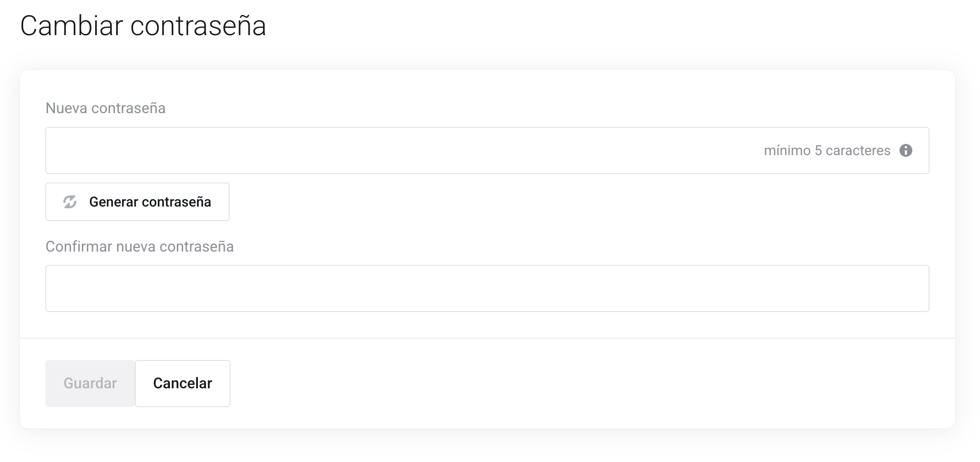Click the Cancelar button
Viewport: 980px width, 462px height.
coord(182,383)
